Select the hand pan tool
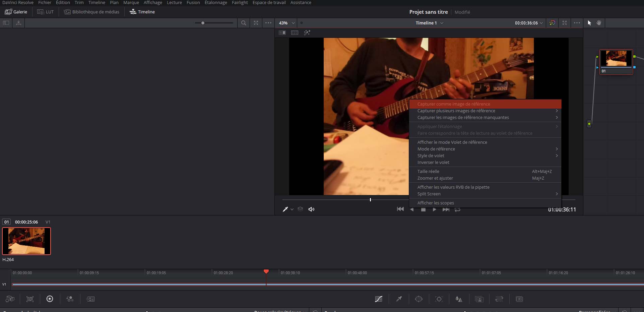 [x=599, y=23]
